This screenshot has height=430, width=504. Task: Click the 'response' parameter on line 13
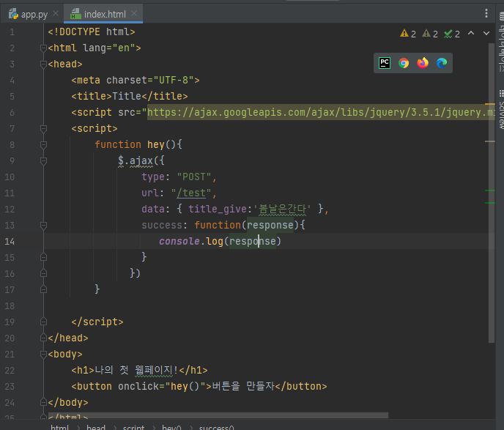click(x=270, y=225)
